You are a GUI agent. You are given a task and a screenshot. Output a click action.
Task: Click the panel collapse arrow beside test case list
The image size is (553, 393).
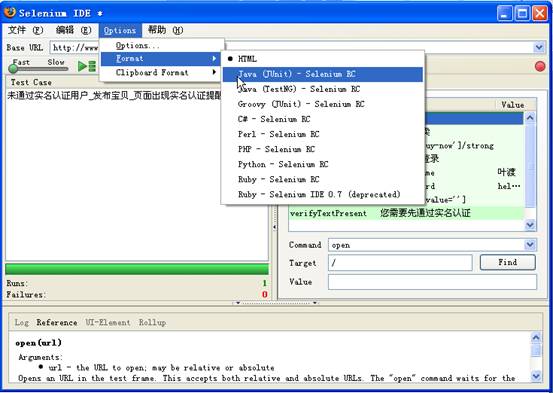point(274,227)
